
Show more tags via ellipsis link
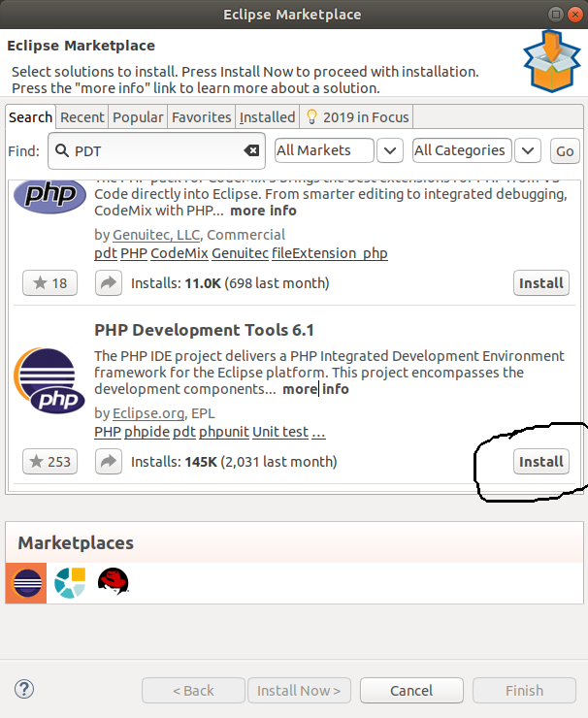coord(318,432)
